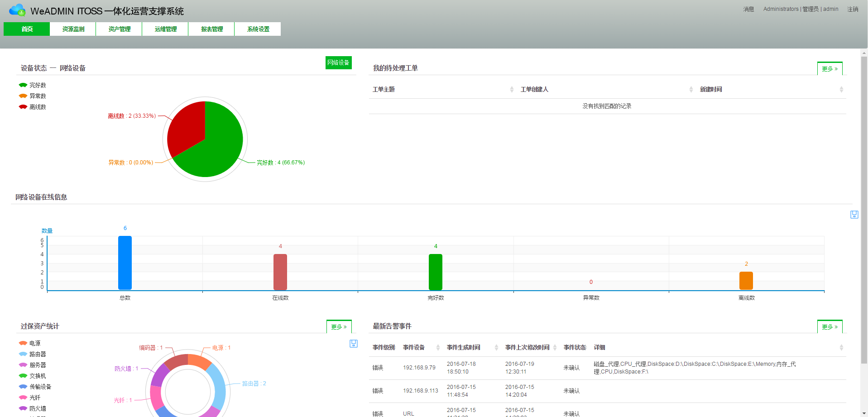Click the 路由器 : 2 donut label
Viewport: 868px width, 417px height.
[254, 383]
